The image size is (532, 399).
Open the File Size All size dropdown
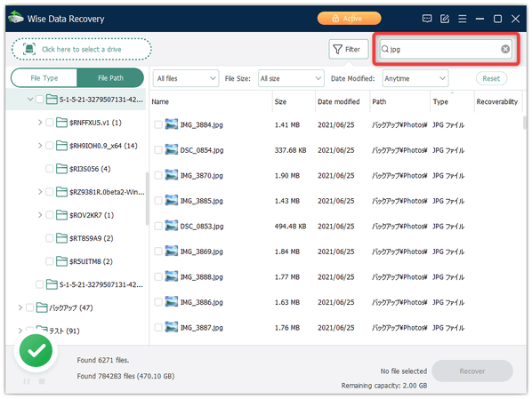pyautogui.click(x=291, y=78)
